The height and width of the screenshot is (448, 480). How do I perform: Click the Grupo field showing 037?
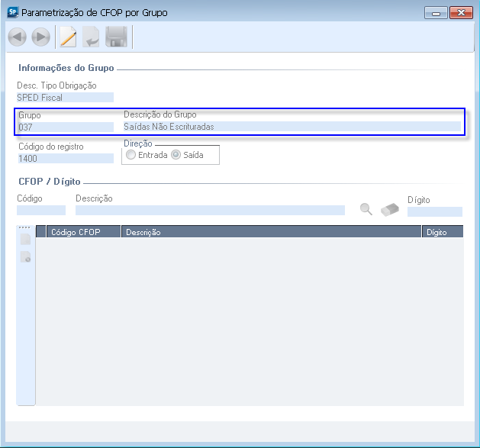(x=66, y=127)
